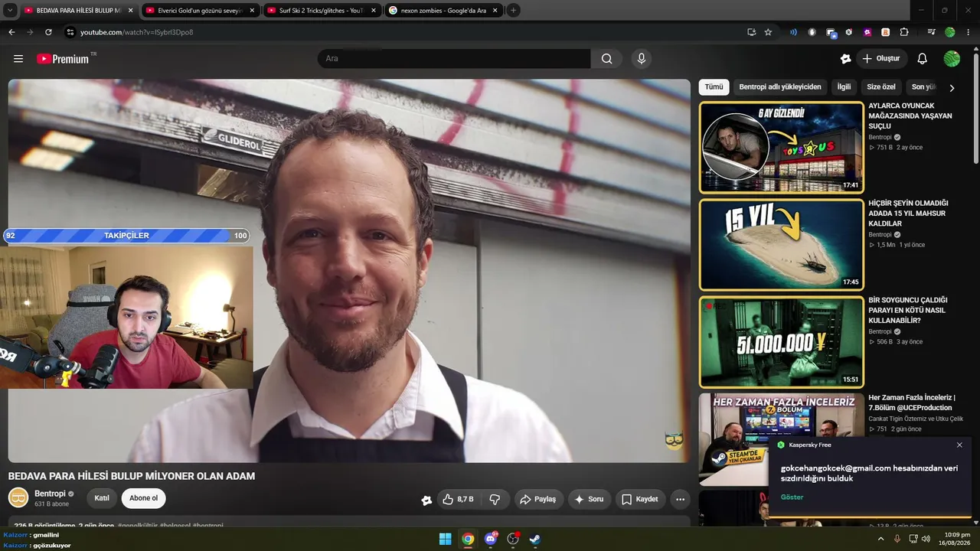
Task: Click title HİÇBİR ŞEYİN OLMADIĞI ADADA 15 YIL
Action: pos(908,214)
